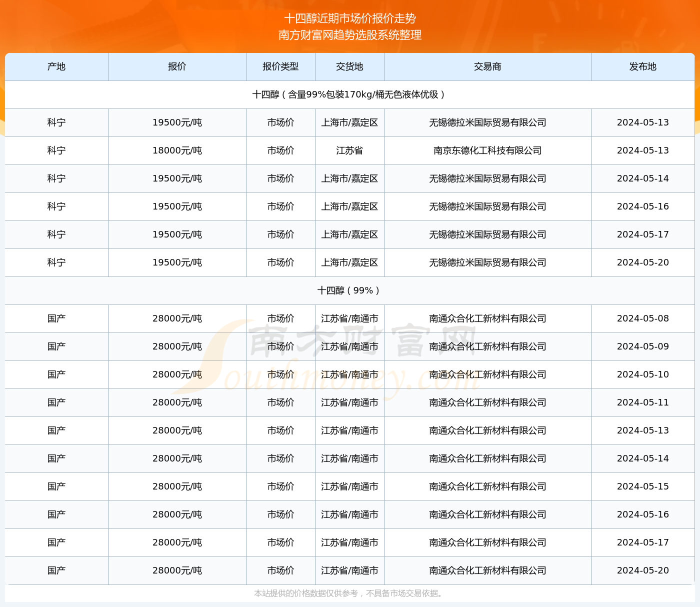Click the 2024-05-20 date in the 28000元/吨 row
Image resolution: width=700 pixels, height=607 pixels.
tap(643, 570)
